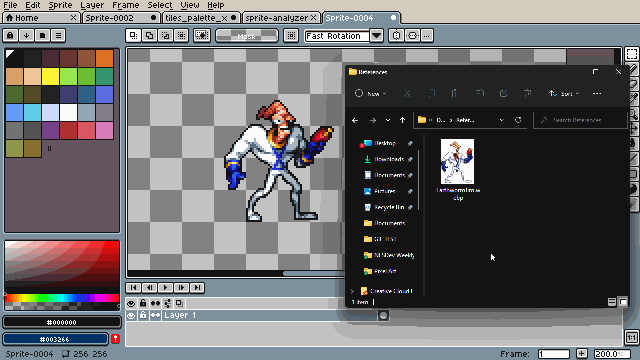Choose replace selection mode
Screen dimensions: 640x360
(133, 36)
